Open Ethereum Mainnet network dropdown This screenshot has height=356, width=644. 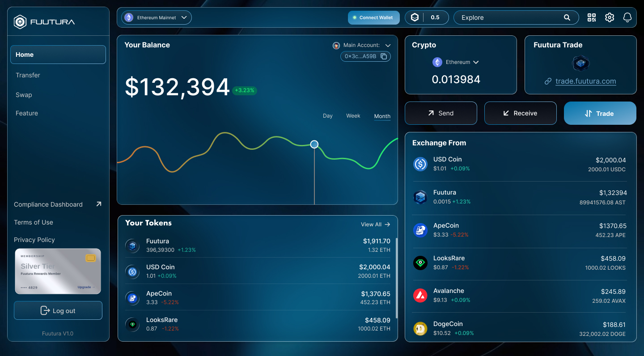157,17
